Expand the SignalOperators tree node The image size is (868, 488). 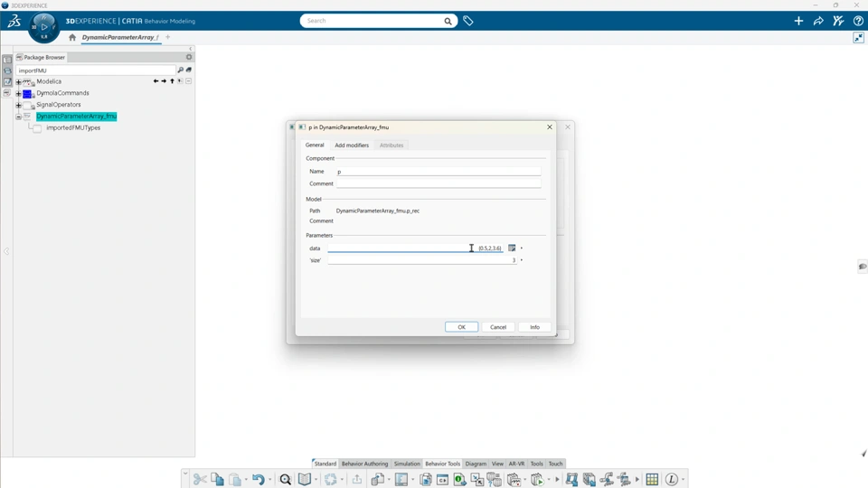18,105
